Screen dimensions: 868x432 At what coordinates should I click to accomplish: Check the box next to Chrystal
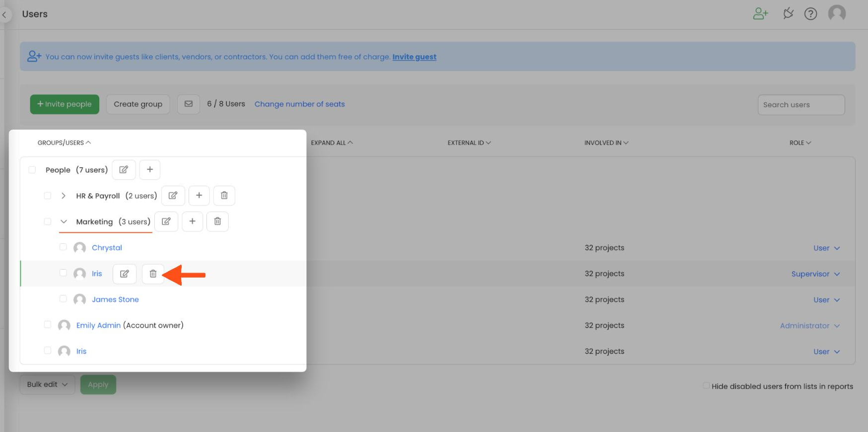point(63,247)
